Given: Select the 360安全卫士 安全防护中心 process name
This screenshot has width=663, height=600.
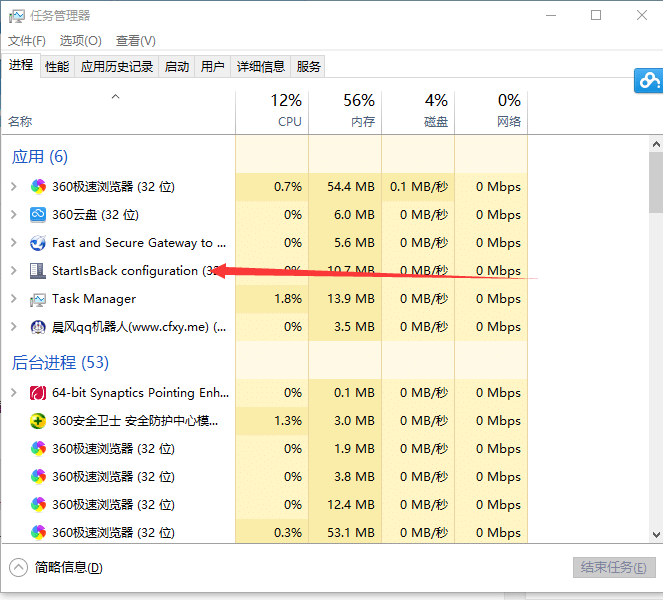Looking at the screenshot, I should [135, 421].
